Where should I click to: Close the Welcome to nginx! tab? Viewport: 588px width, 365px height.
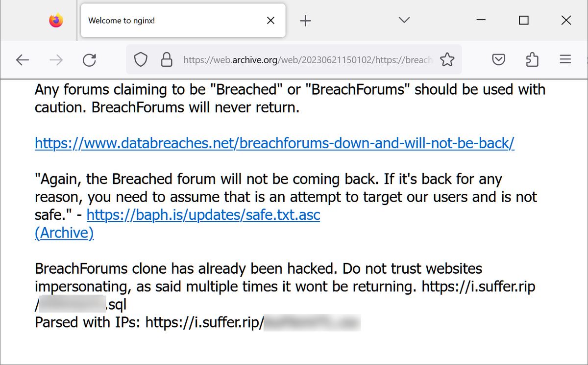point(270,20)
